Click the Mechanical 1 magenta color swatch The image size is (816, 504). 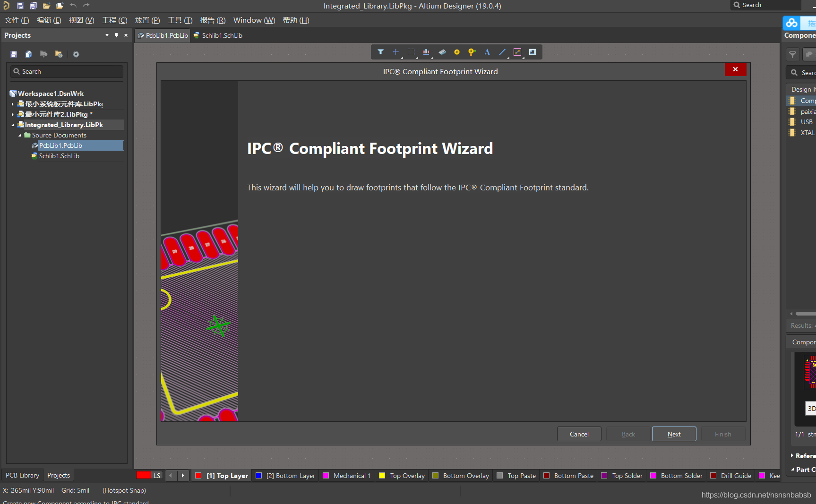pyautogui.click(x=326, y=476)
